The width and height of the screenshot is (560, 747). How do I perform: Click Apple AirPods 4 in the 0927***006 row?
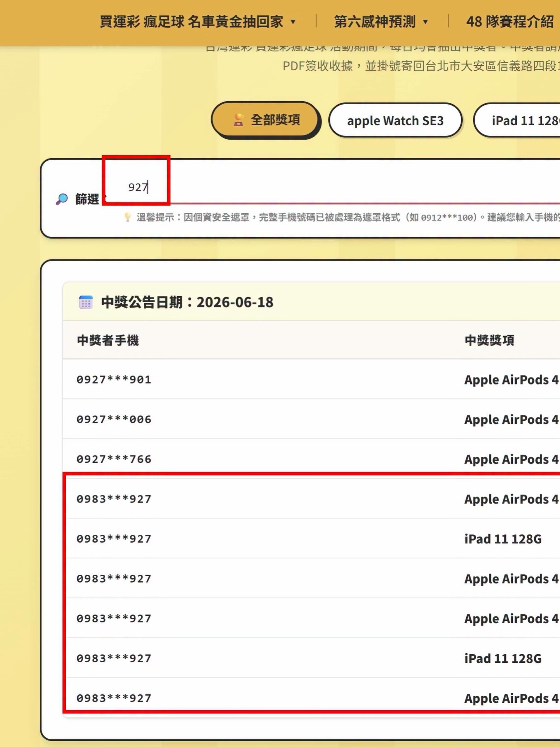(x=511, y=420)
